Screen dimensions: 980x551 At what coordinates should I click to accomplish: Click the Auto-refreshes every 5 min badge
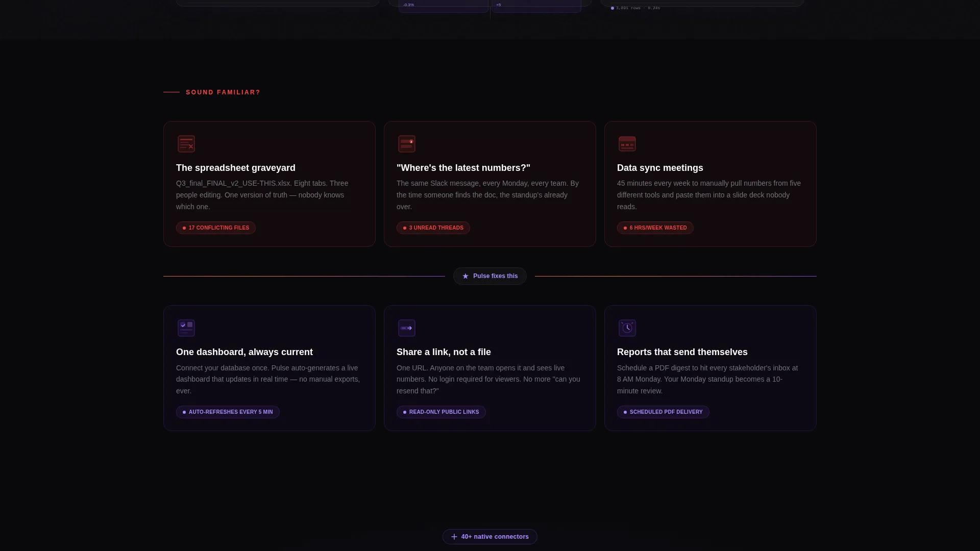pyautogui.click(x=228, y=412)
